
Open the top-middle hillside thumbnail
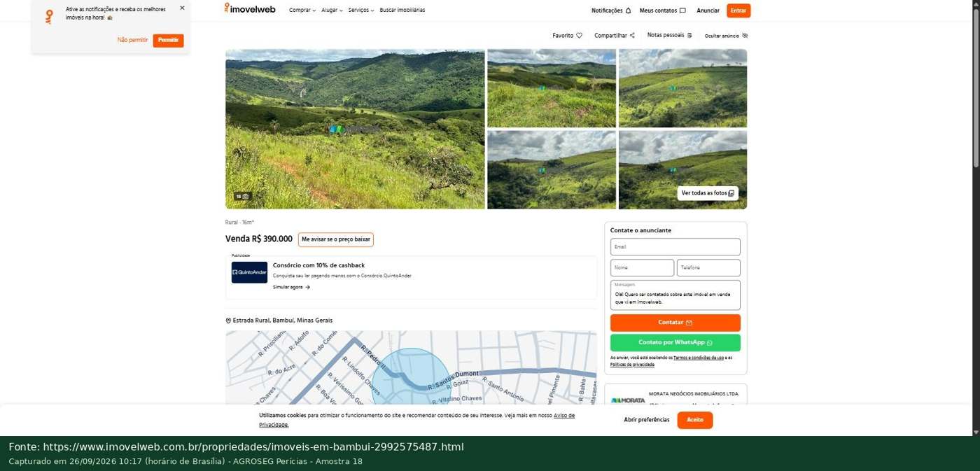coord(552,88)
